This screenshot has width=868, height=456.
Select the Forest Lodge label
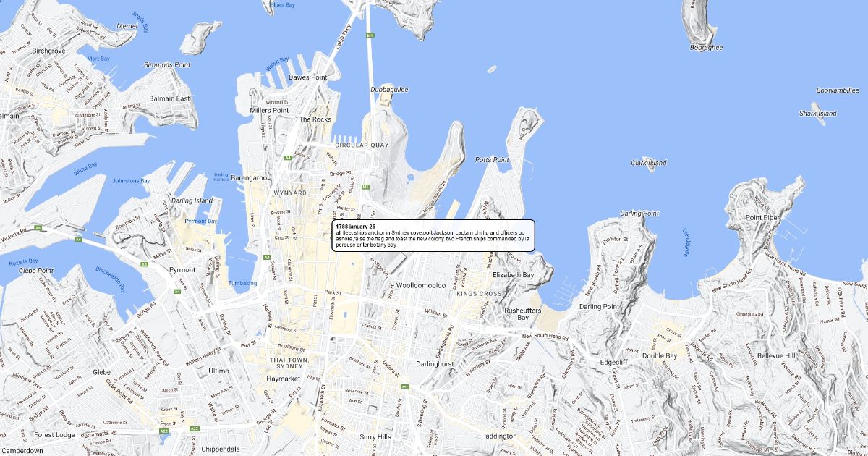54,435
